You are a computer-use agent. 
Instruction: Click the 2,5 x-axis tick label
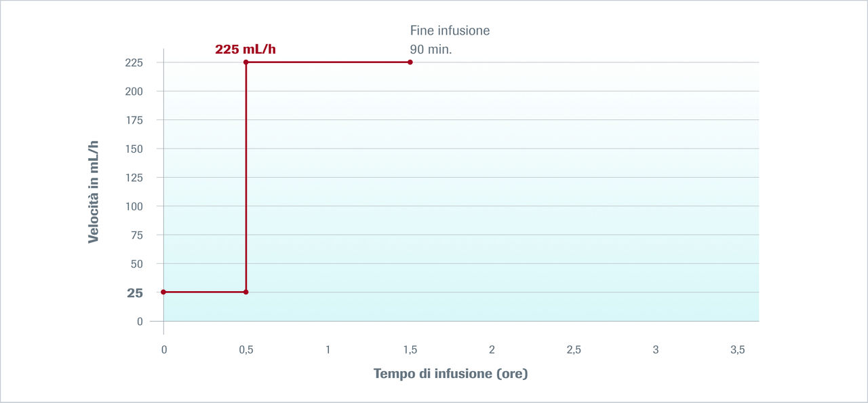coord(573,349)
